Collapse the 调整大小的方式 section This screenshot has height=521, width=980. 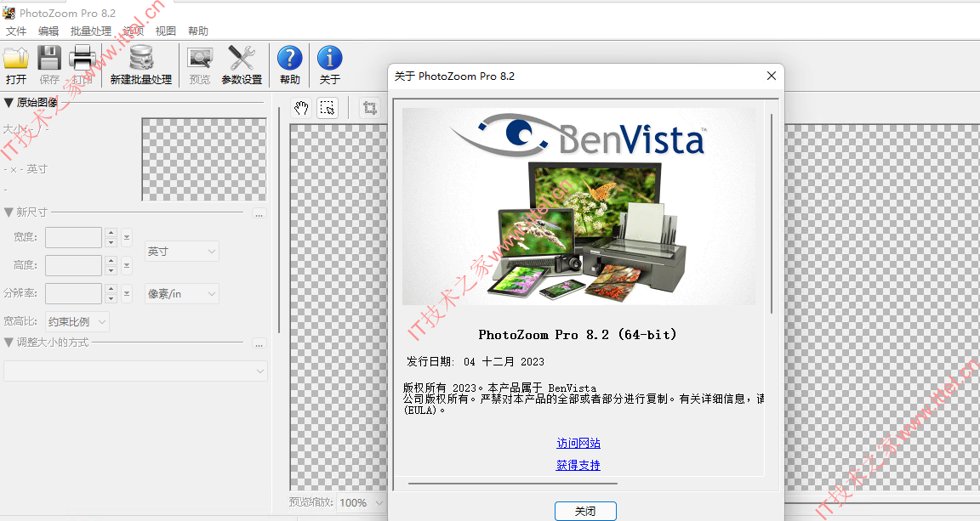pyautogui.click(x=9, y=343)
